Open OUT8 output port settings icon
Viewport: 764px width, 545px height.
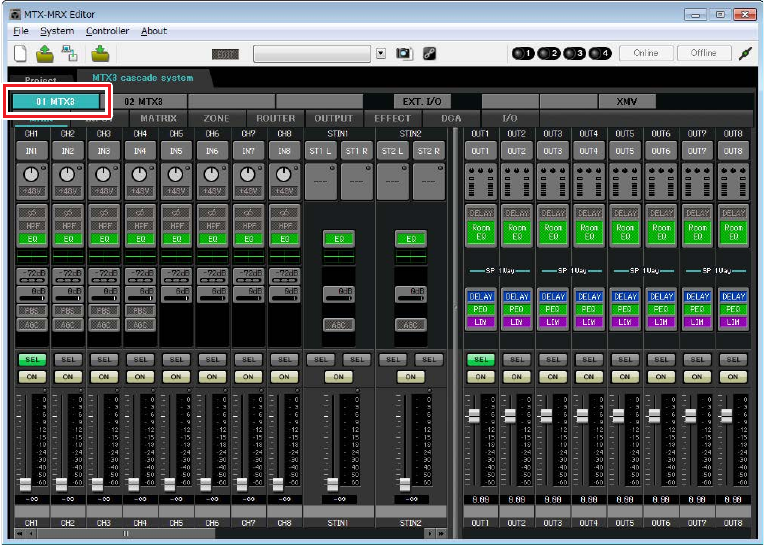point(733,182)
